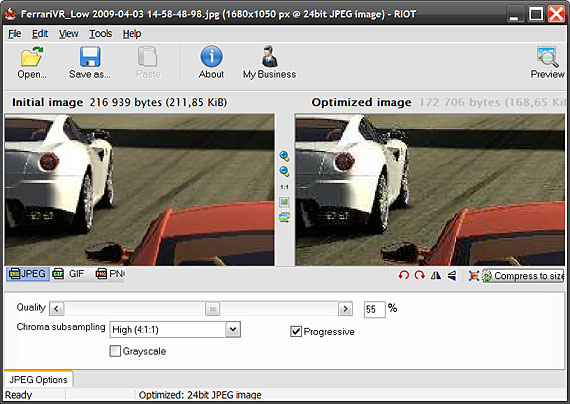Image resolution: width=570 pixels, height=404 pixels.
Task: Enable the Grayscale checkbox
Action: point(115,351)
